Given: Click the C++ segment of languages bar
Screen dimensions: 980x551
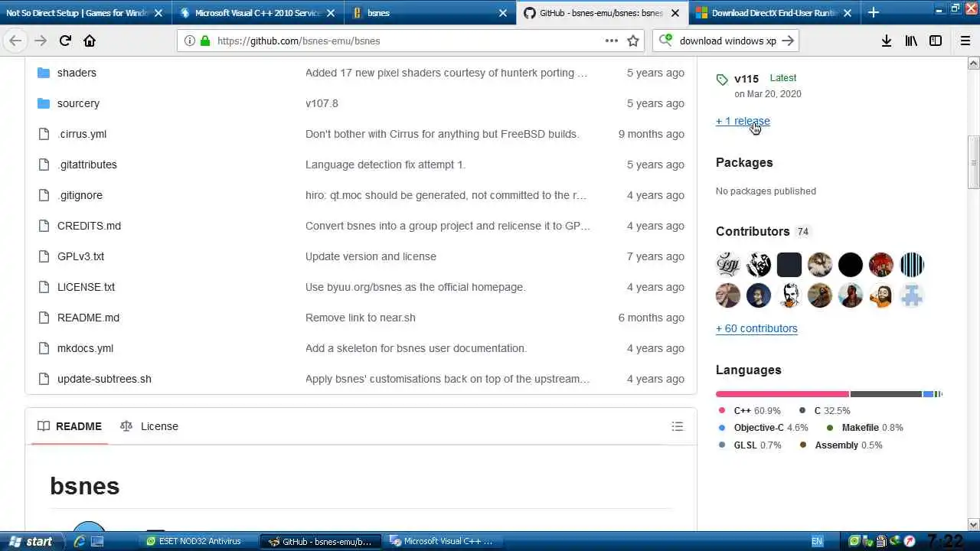Looking at the screenshot, I should (782, 394).
